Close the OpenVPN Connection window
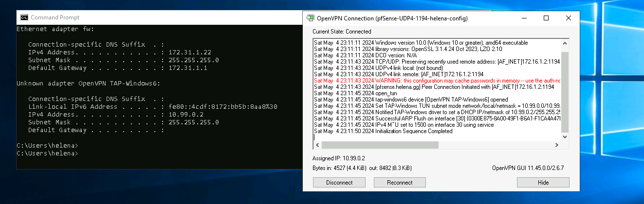Screen dimensions: 644x204 [568, 18]
